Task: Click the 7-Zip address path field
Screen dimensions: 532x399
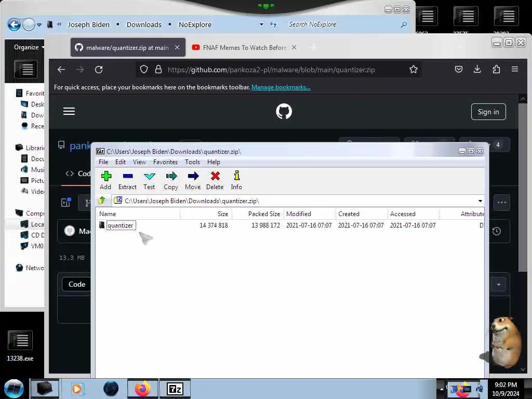Action: coord(295,201)
